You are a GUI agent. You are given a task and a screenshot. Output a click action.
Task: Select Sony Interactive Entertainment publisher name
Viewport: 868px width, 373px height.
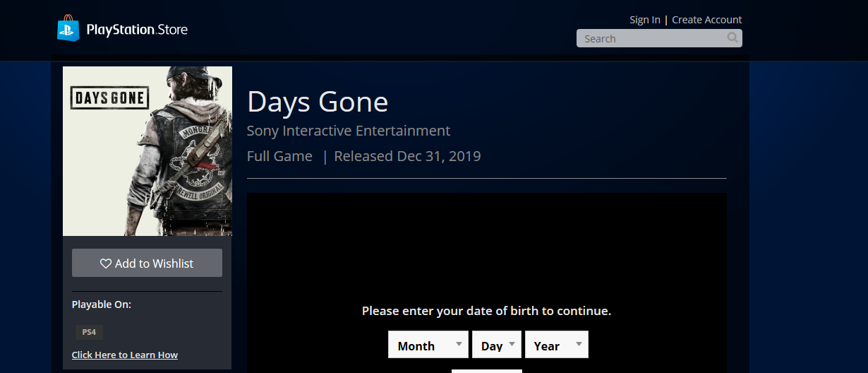pos(349,131)
